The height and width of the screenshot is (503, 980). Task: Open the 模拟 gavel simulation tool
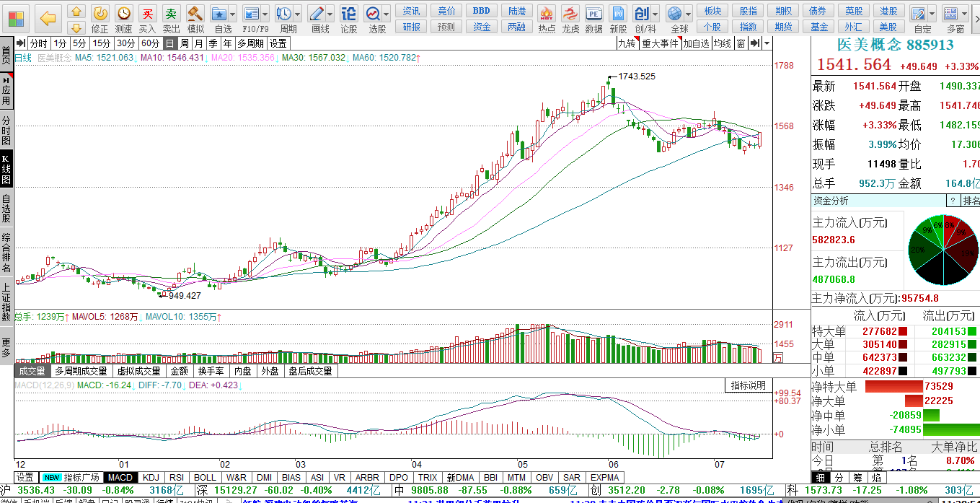(x=195, y=14)
